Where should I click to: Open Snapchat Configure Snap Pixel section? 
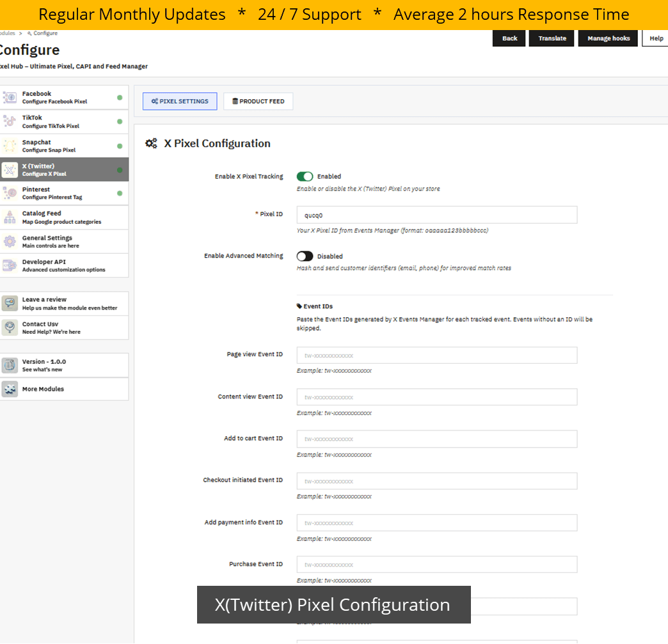click(x=65, y=146)
